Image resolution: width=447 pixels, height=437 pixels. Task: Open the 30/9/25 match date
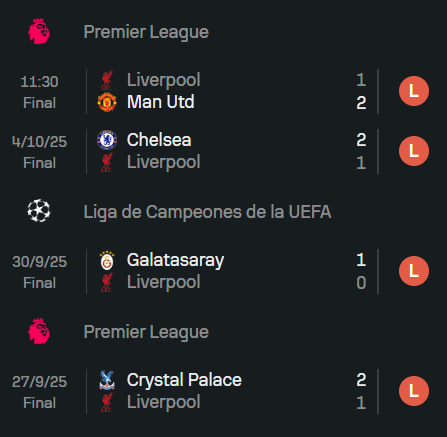click(39, 262)
